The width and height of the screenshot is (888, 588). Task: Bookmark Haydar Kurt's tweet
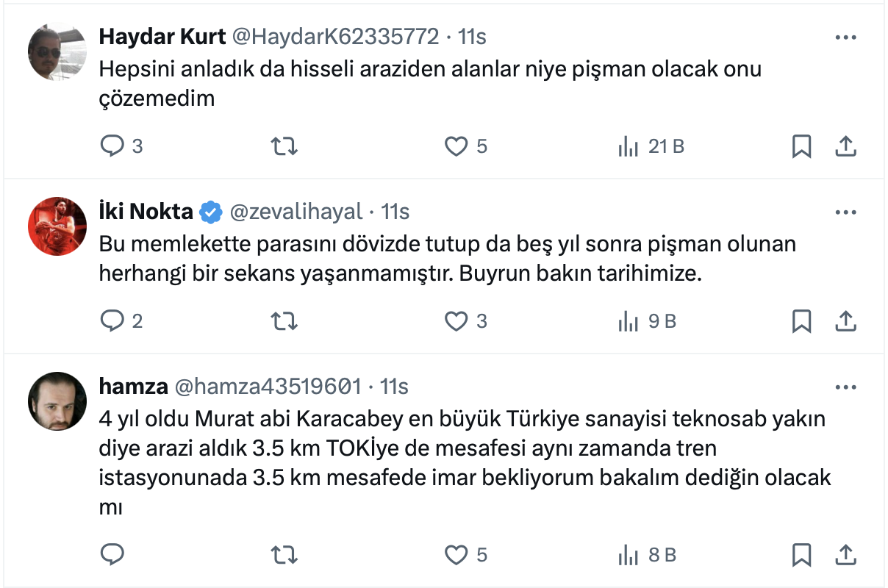click(801, 147)
